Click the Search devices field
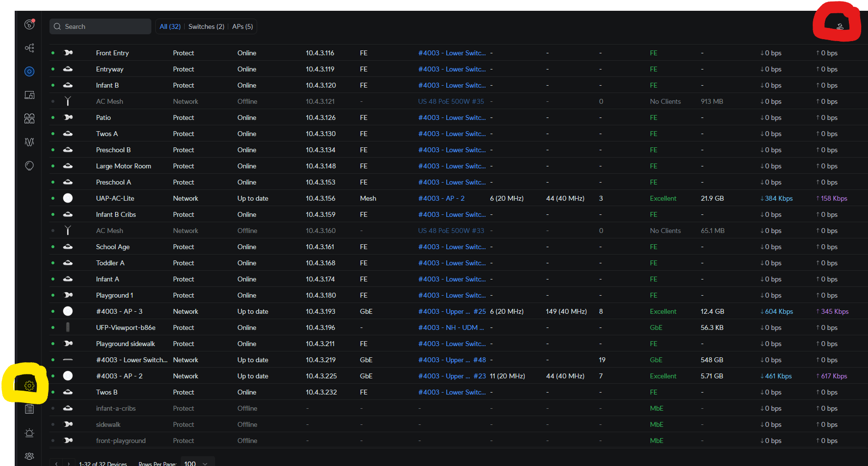This screenshot has height=466, width=868. pos(100,26)
